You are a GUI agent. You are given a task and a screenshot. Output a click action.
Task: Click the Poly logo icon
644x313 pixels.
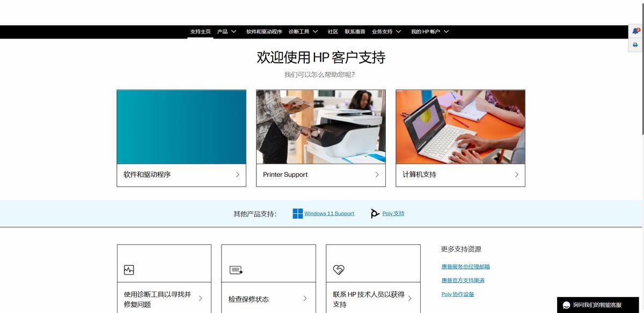[375, 213]
